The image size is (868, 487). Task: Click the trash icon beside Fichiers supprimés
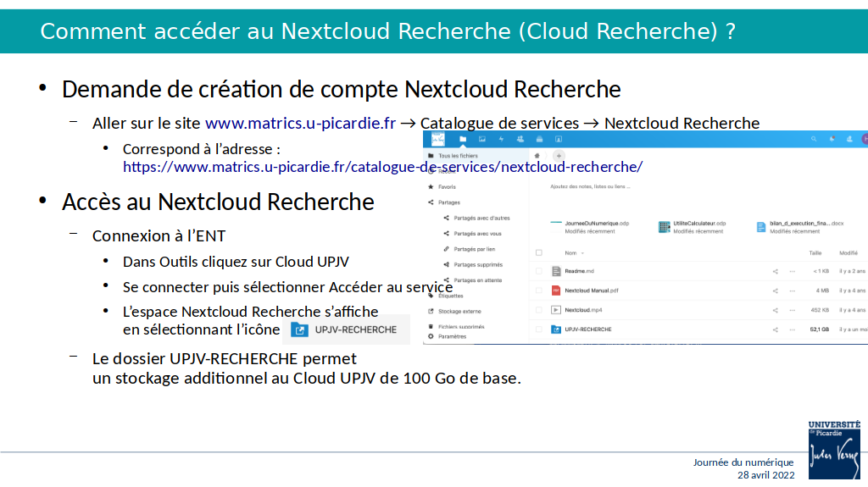point(431,327)
